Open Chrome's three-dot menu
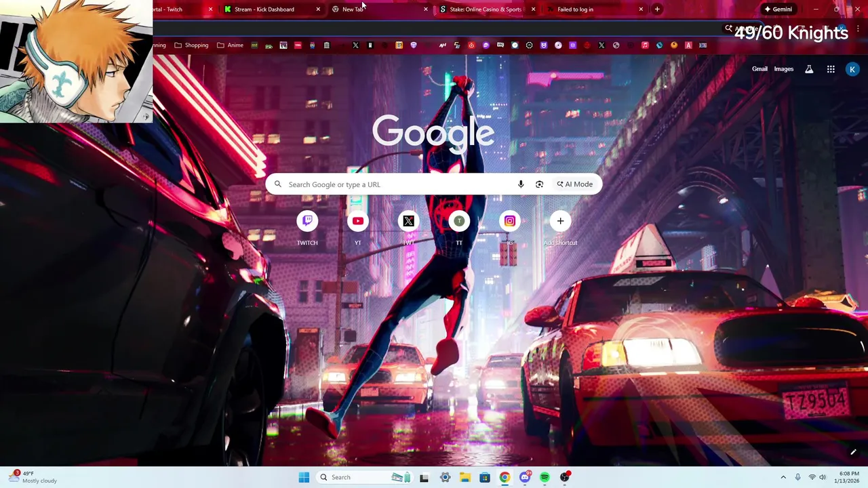The image size is (868, 488). (859, 29)
